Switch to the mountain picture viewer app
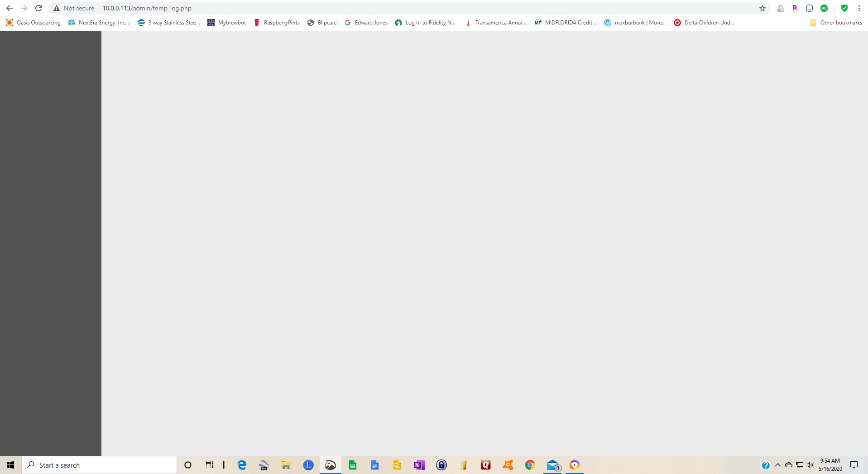 pos(331,465)
